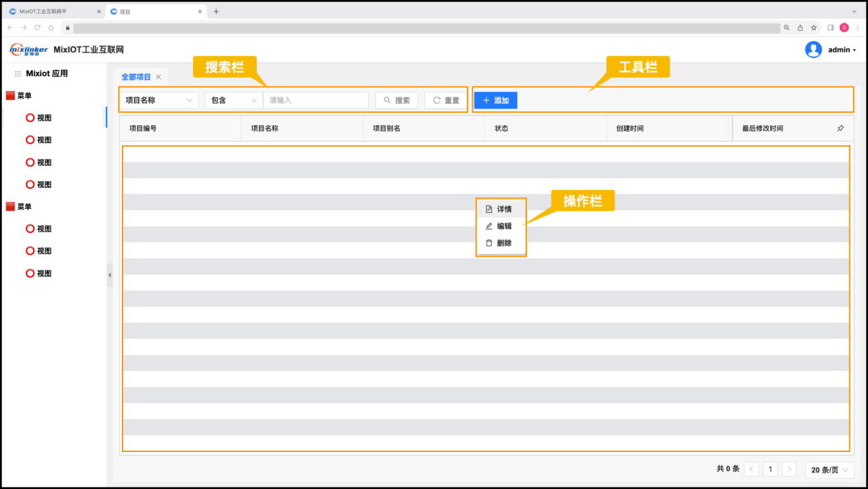Viewport: 868px width, 489px height.
Task: Click the admin user avatar icon
Action: (x=813, y=49)
